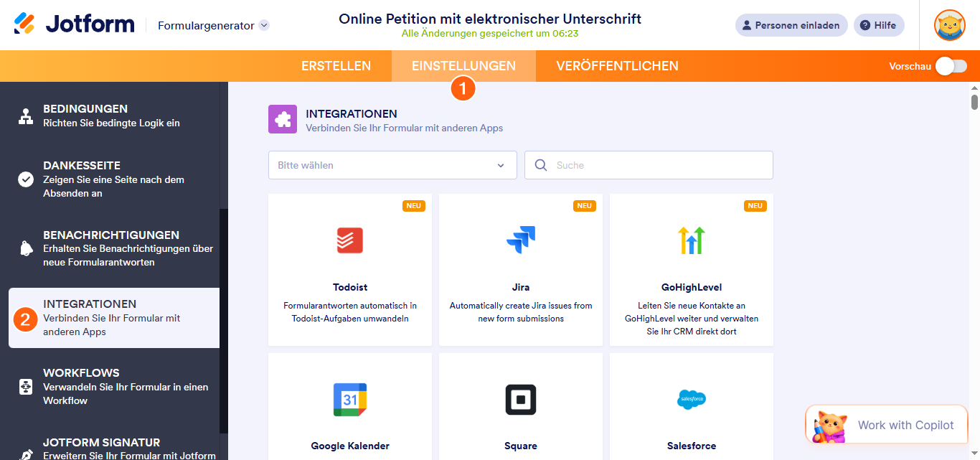Open the Veröffentlichen tab

click(x=618, y=65)
